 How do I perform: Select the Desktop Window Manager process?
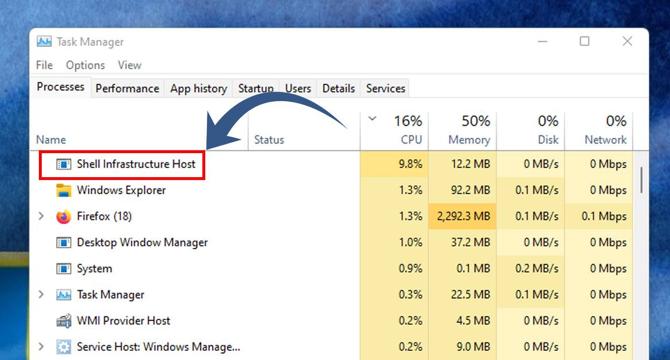pyautogui.click(x=142, y=243)
